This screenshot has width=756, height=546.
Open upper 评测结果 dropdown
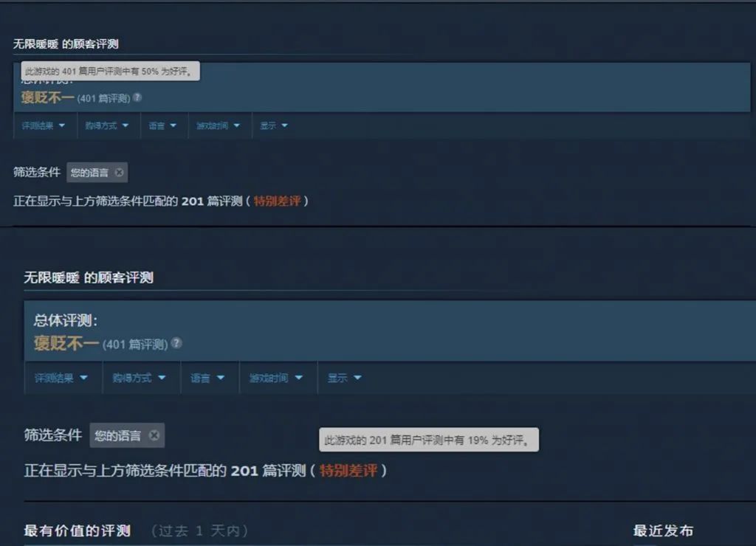[44, 125]
